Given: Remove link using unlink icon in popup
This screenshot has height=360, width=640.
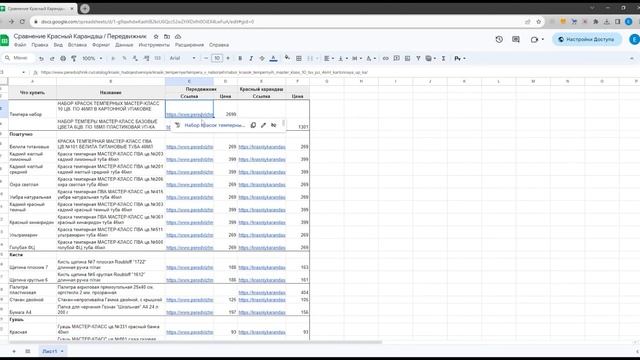Looking at the screenshot, I should point(273,125).
